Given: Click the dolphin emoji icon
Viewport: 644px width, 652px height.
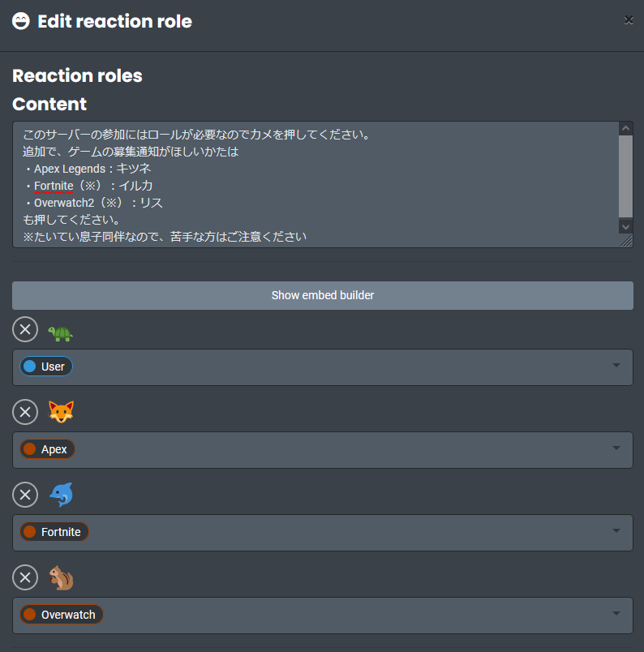Looking at the screenshot, I should tap(60, 495).
